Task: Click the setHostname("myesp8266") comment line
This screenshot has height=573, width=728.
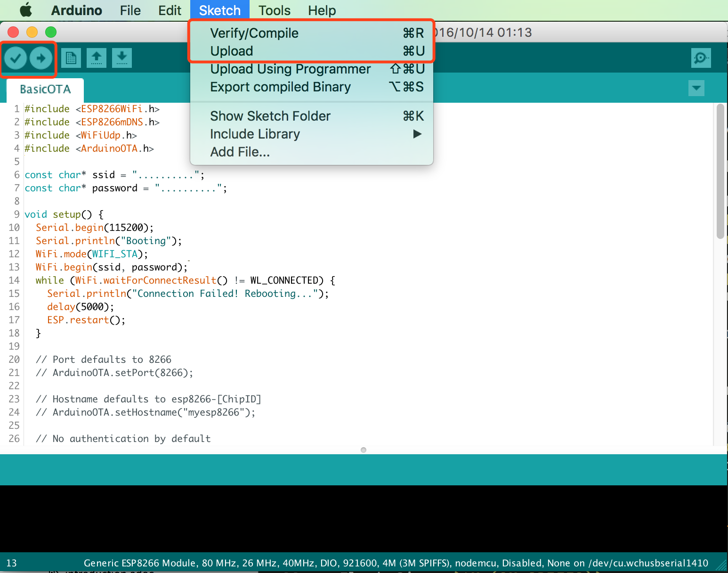Action: [x=146, y=412]
